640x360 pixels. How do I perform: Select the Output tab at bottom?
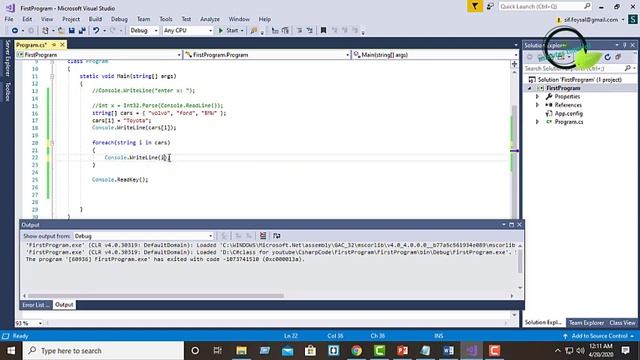(64, 305)
